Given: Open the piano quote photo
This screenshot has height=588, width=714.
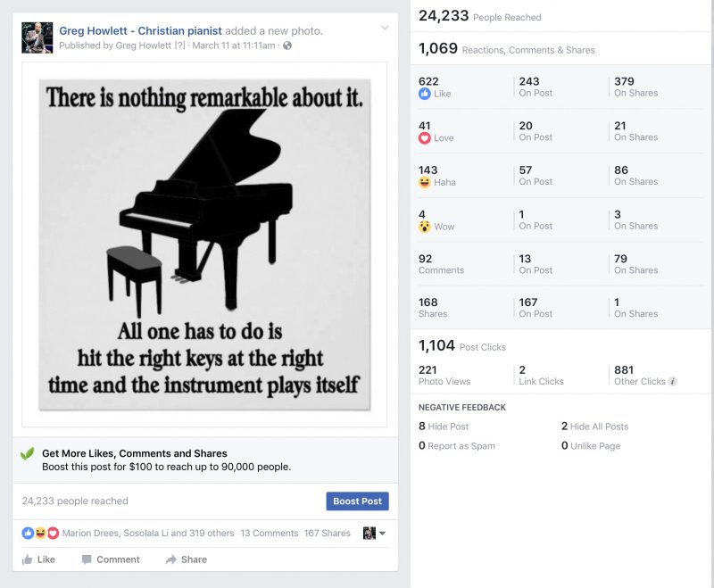Looking at the screenshot, I should [204, 244].
